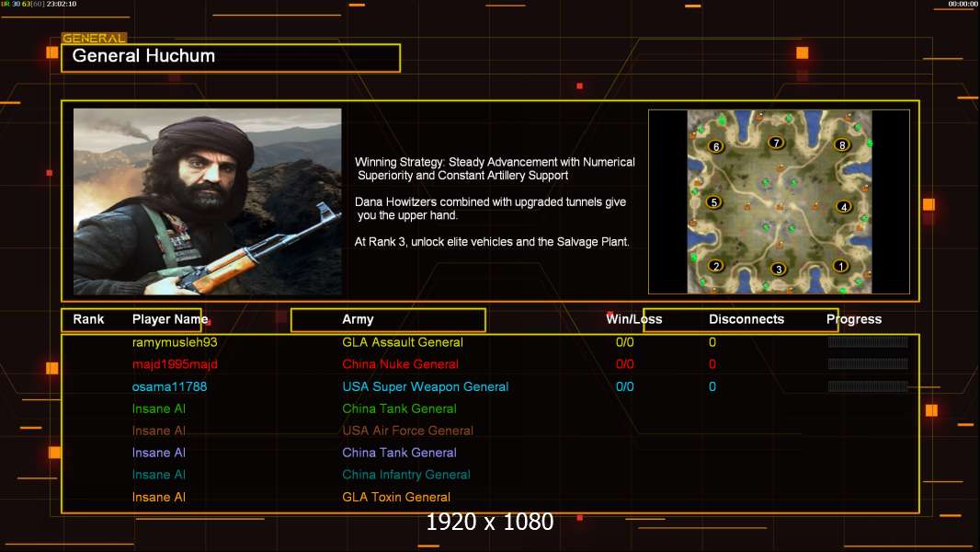Select start position 8 on the map
The height and width of the screenshot is (552, 980).
pyautogui.click(x=842, y=145)
